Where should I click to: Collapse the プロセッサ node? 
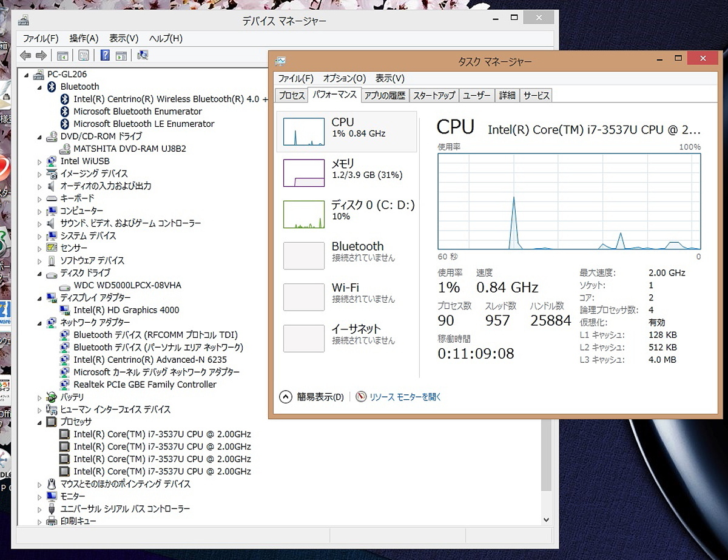click(x=40, y=422)
